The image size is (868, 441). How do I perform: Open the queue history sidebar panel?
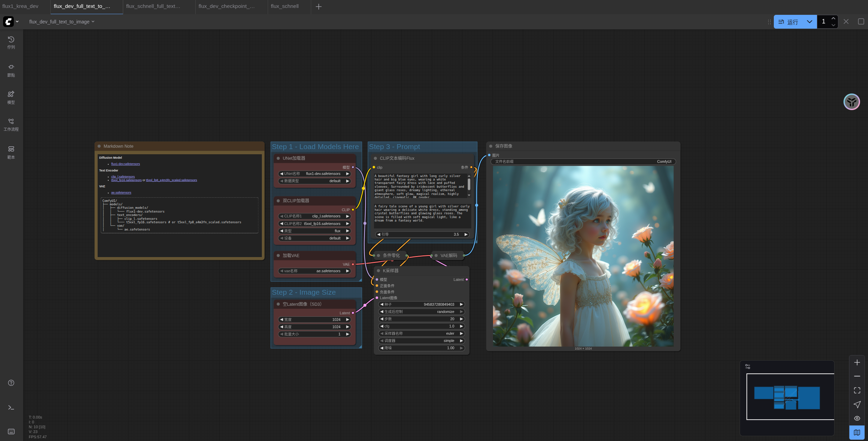tap(11, 43)
